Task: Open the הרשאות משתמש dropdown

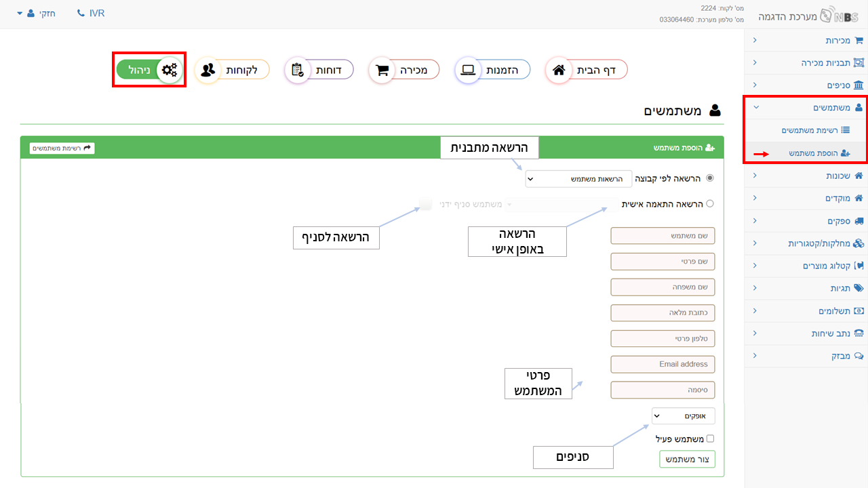Action: click(578, 179)
